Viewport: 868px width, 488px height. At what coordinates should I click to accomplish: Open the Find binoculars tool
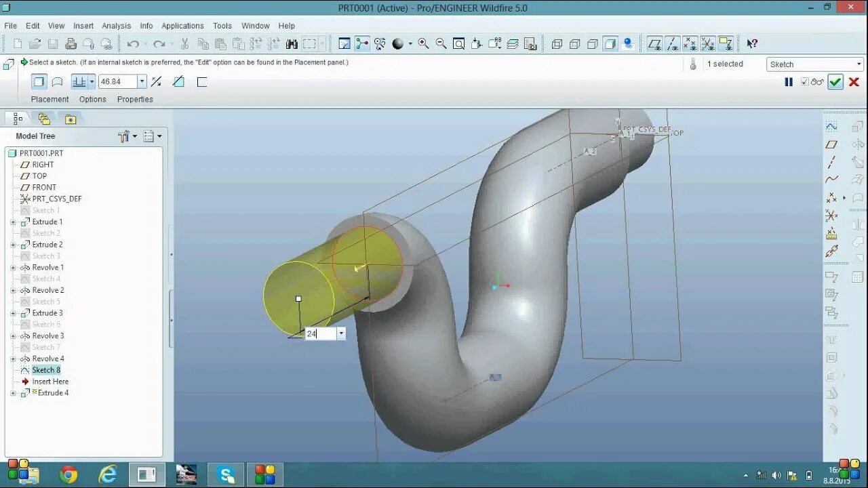[292, 43]
